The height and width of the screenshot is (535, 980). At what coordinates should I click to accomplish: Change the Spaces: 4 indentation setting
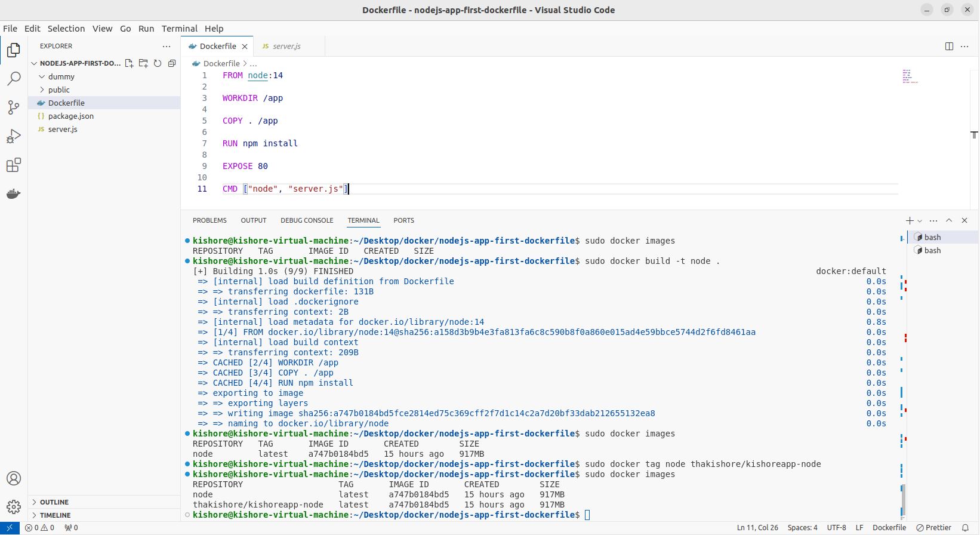(802, 528)
